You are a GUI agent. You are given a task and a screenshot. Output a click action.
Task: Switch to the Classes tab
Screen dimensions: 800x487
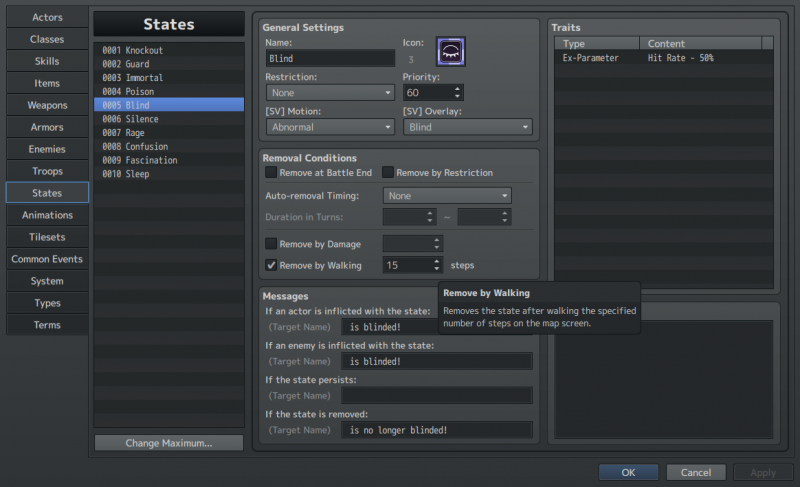pos(47,39)
